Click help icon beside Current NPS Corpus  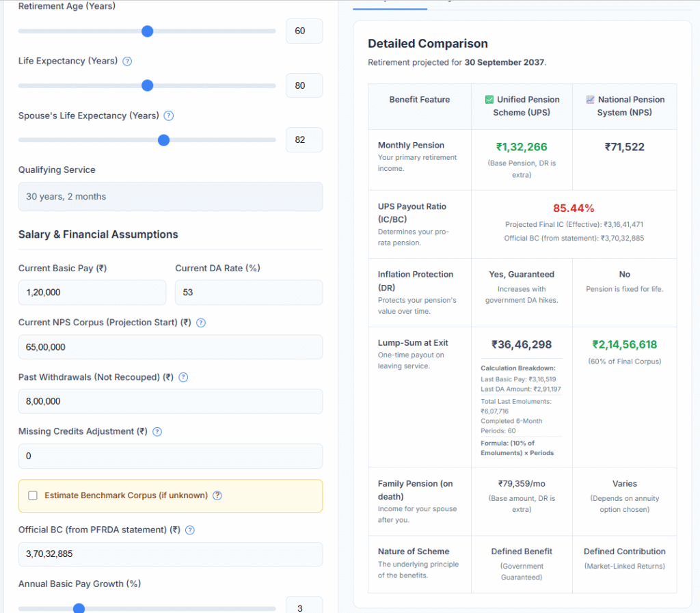(x=200, y=322)
